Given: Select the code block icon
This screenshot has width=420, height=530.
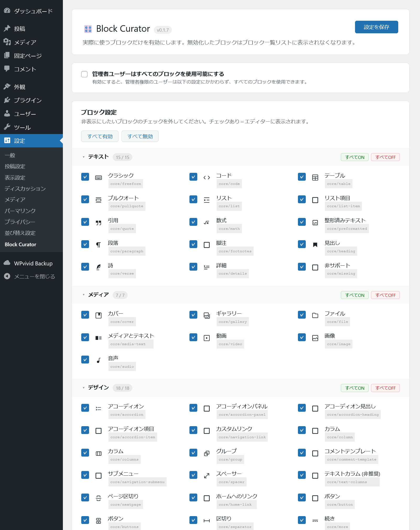Looking at the screenshot, I should [207, 177].
